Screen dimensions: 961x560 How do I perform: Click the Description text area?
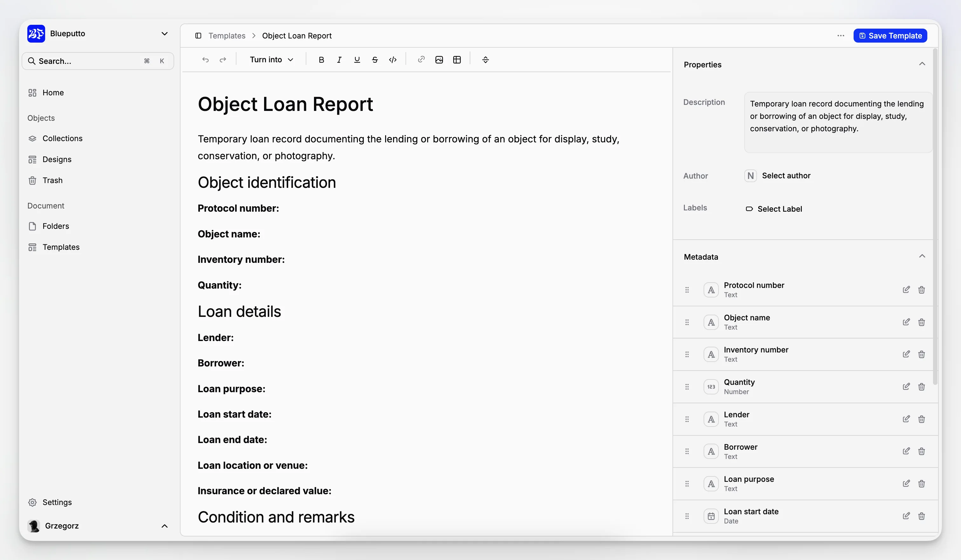coord(838,122)
